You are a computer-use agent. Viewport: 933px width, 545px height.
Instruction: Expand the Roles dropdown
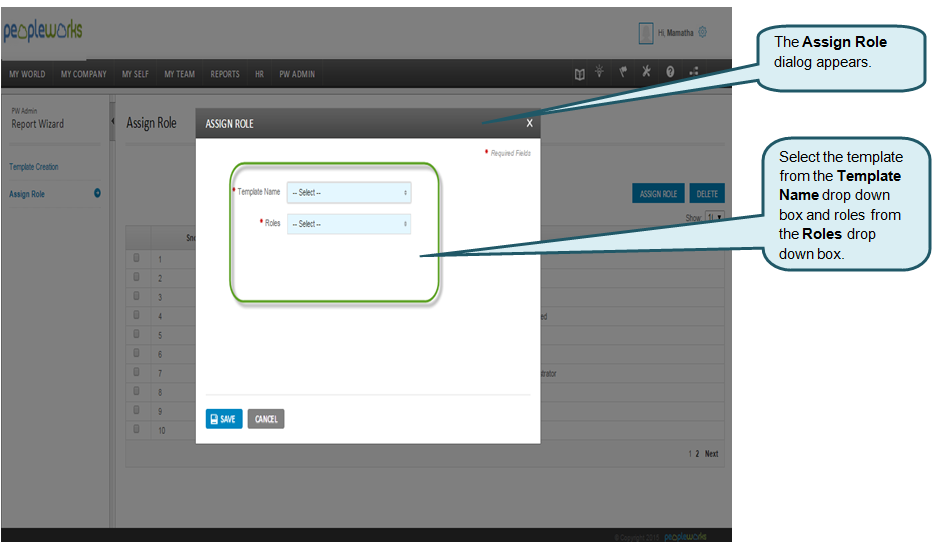tap(348, 224)
